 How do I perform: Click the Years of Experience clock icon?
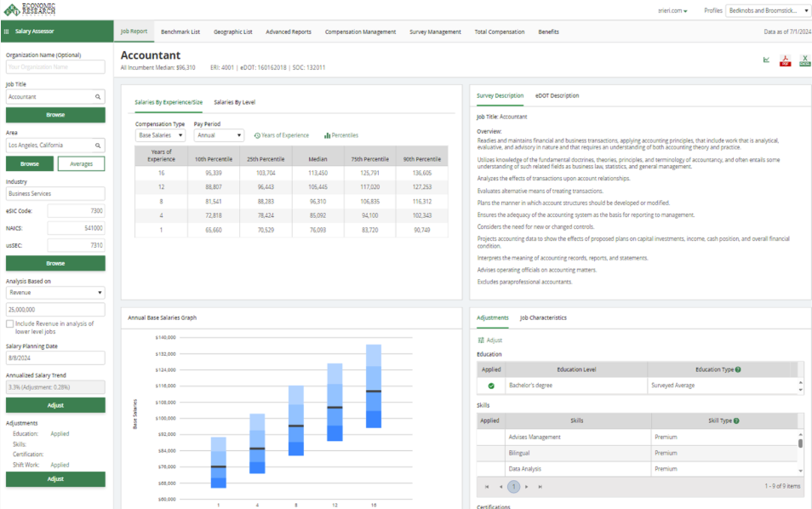[x=257, y=135]
